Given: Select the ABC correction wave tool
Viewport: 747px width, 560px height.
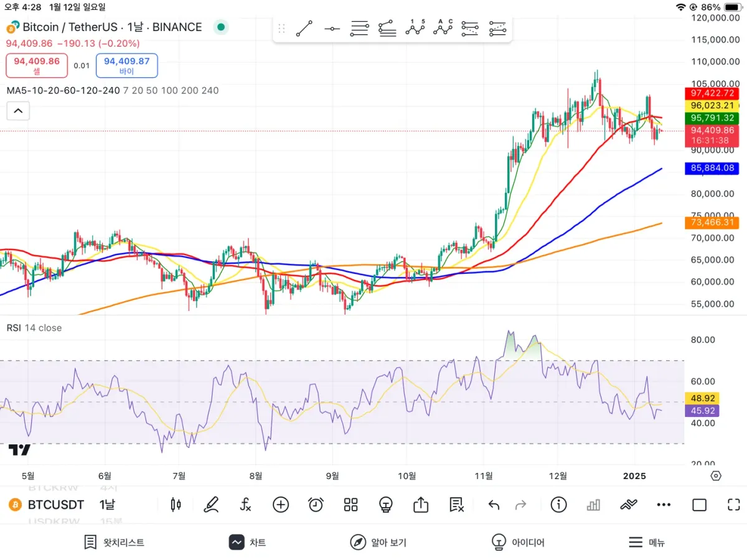Looking at the screenshot, I should coord(443,28).
